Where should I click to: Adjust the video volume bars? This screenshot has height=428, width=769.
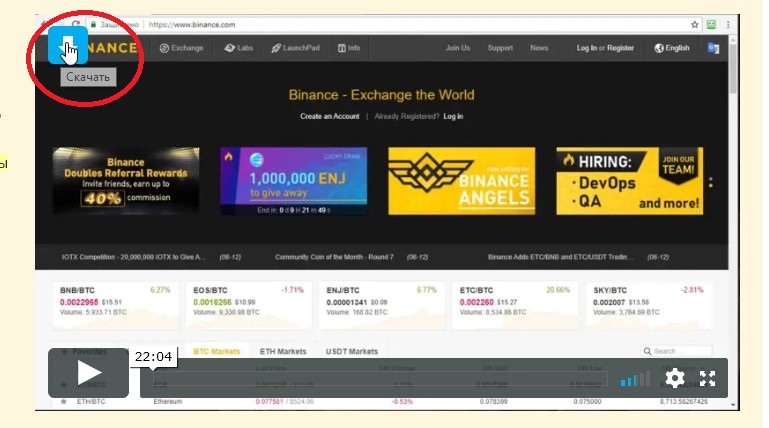tap(635, 378)
